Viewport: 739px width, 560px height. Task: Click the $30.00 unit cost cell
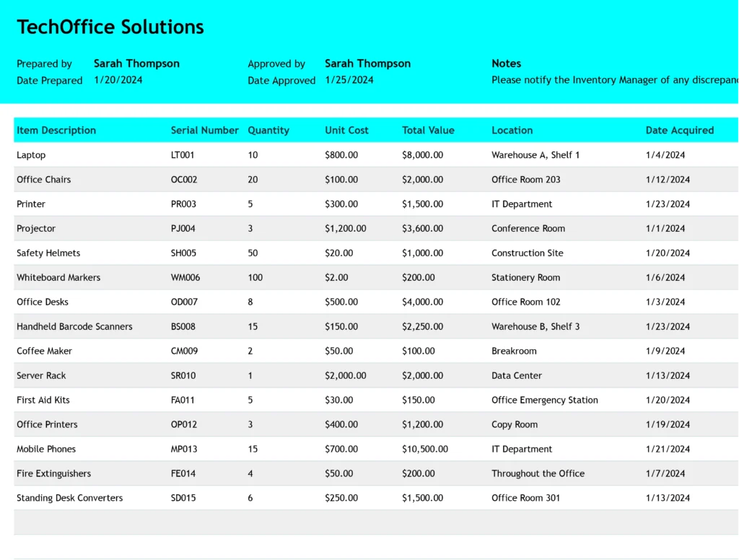pos(339,401)
